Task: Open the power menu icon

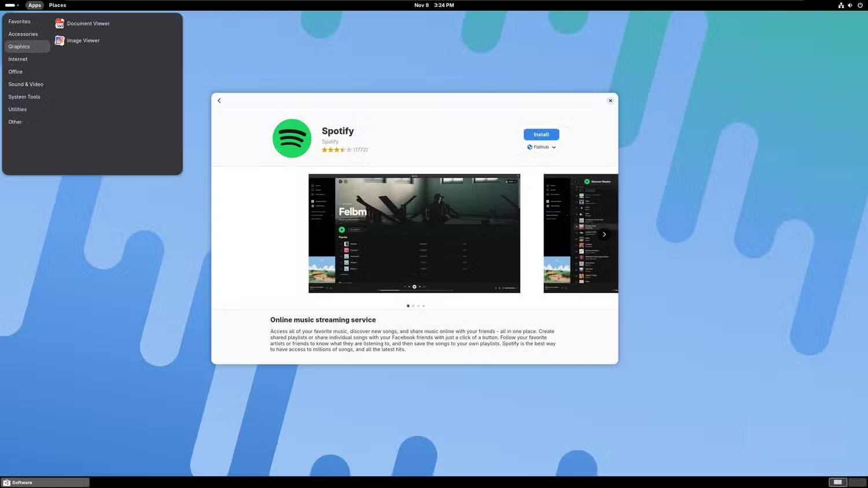Action: [x=860, y=5]
